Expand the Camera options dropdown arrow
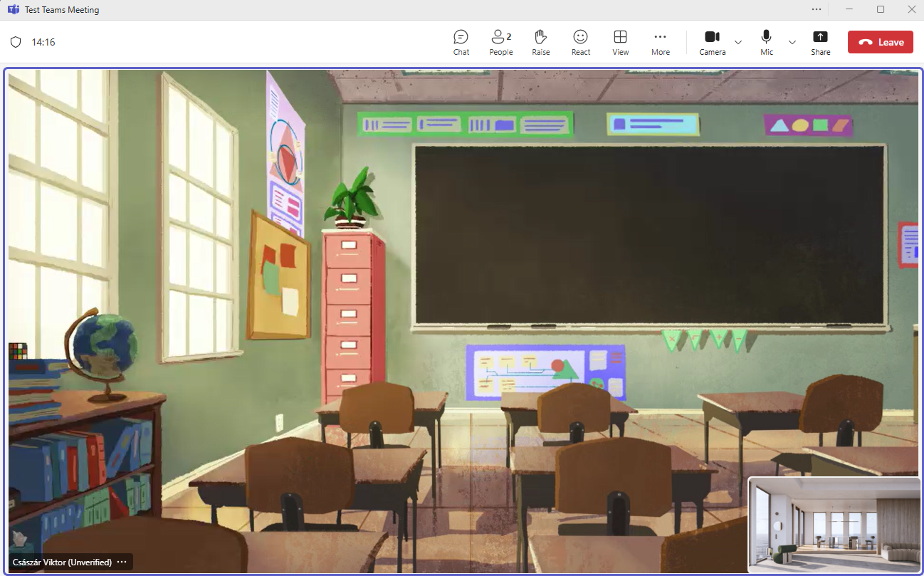The width and height of the screenshot is (924, 576). point(738,42)
